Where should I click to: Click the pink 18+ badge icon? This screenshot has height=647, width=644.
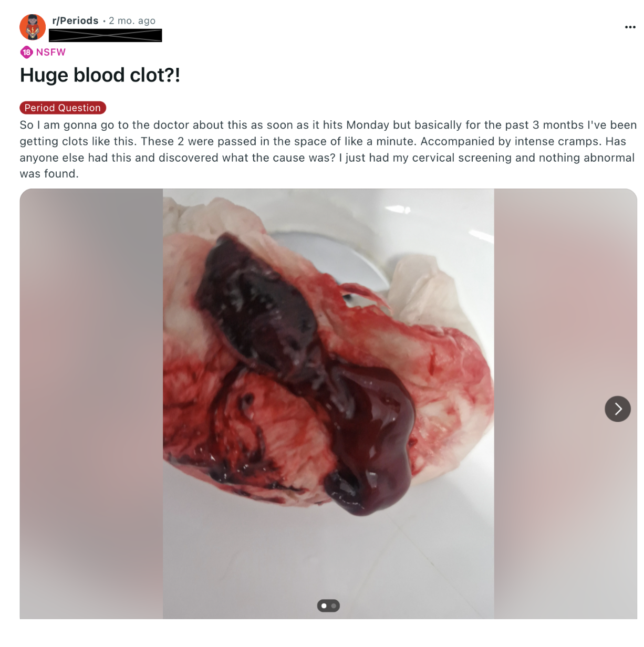pyautogui.click(x=26, y=52)
